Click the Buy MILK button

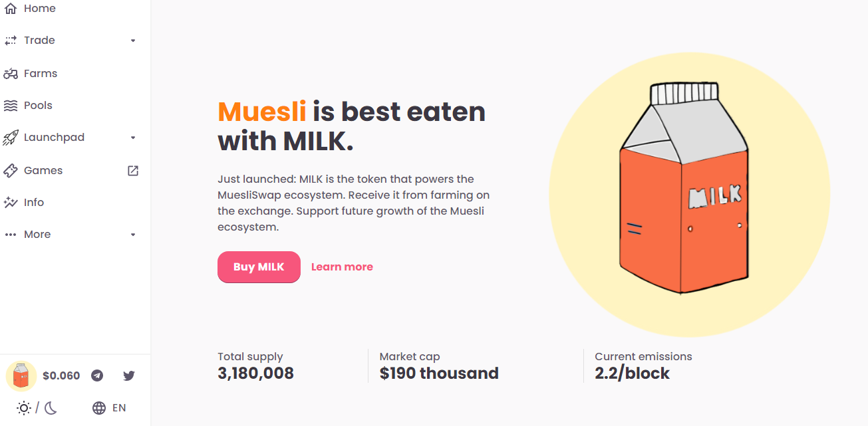point(259,267)
